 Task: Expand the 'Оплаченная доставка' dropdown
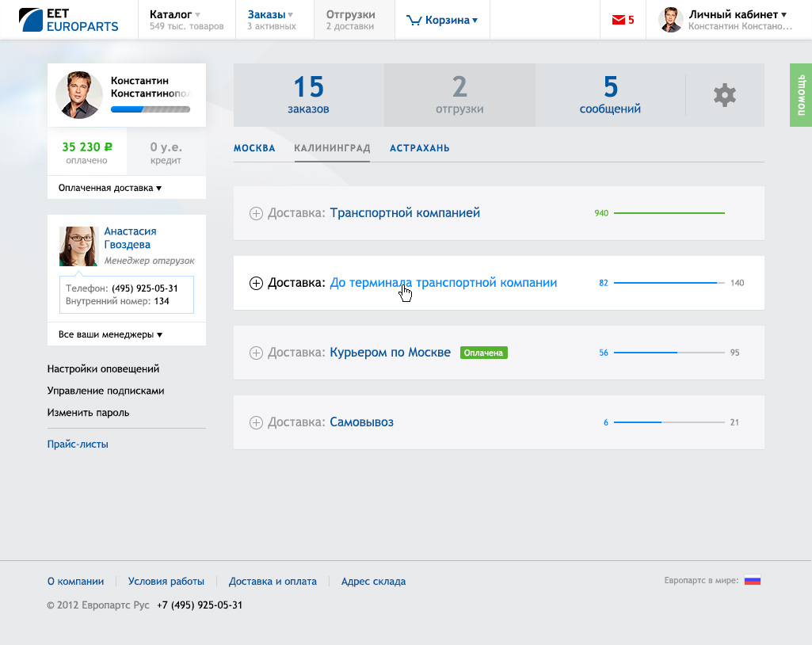110,188
